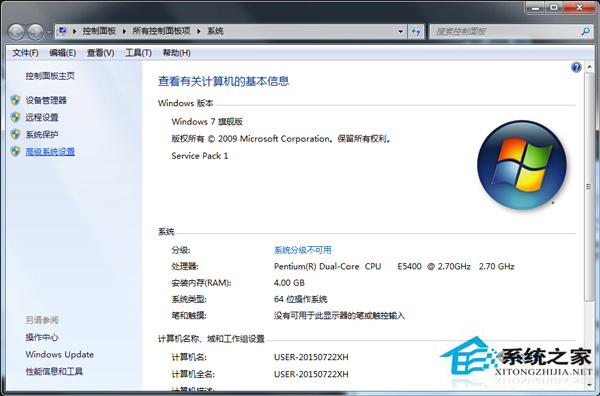Click the shield icon beside 设备管理器
The image size is (600, 396).
pyautogui.click(x=15, y=100)
